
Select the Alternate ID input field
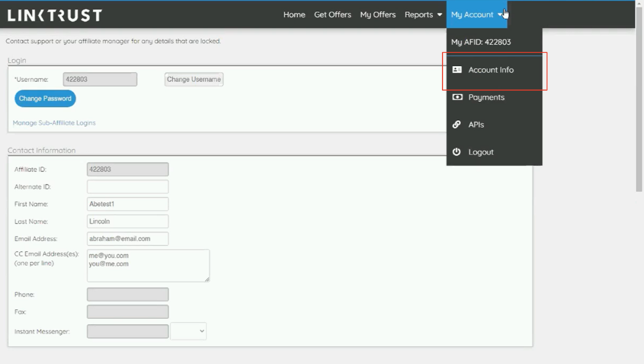(x=127, y=187)
